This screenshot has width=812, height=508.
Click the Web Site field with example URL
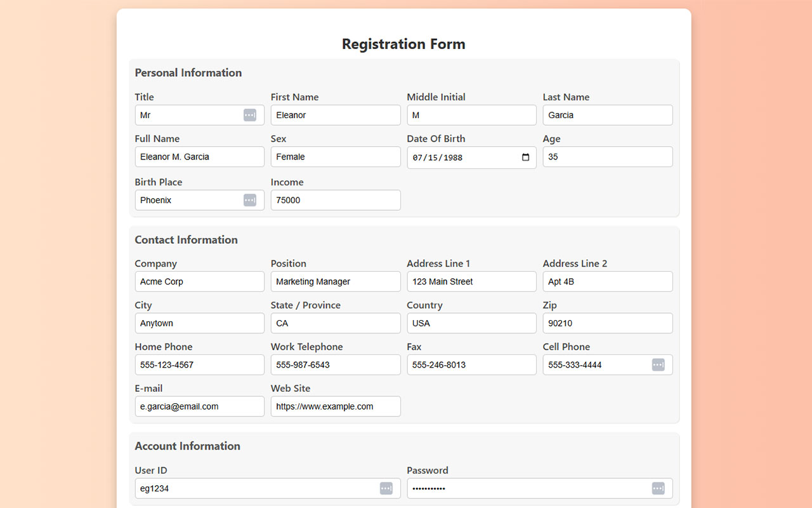(335, 406)
